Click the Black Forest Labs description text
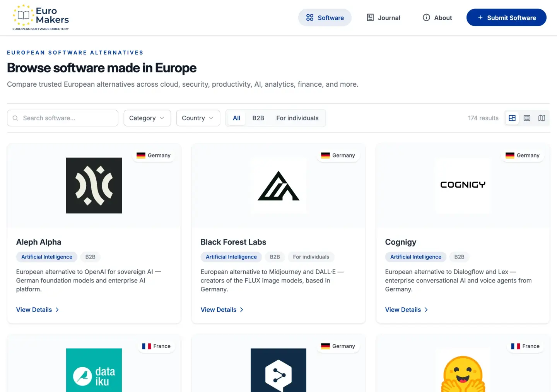This screenshot has height=392, width=557. click(272, 281)
